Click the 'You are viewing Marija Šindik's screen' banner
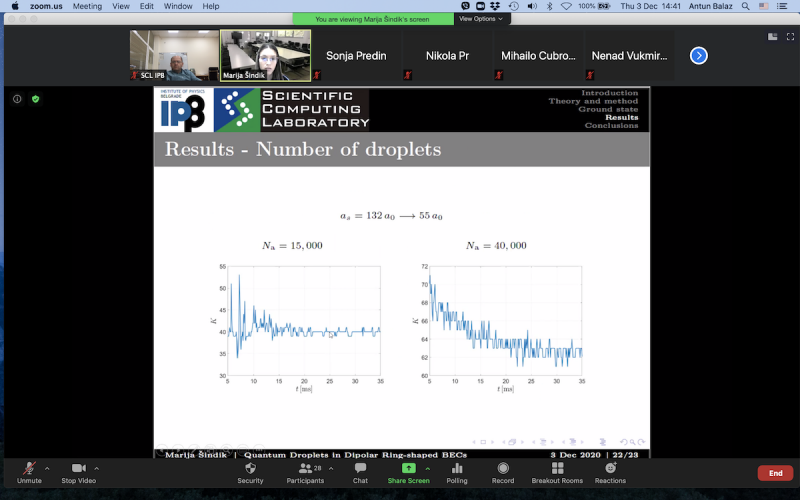The height and width of the screenshot is (500, 800). click(372, 19)
